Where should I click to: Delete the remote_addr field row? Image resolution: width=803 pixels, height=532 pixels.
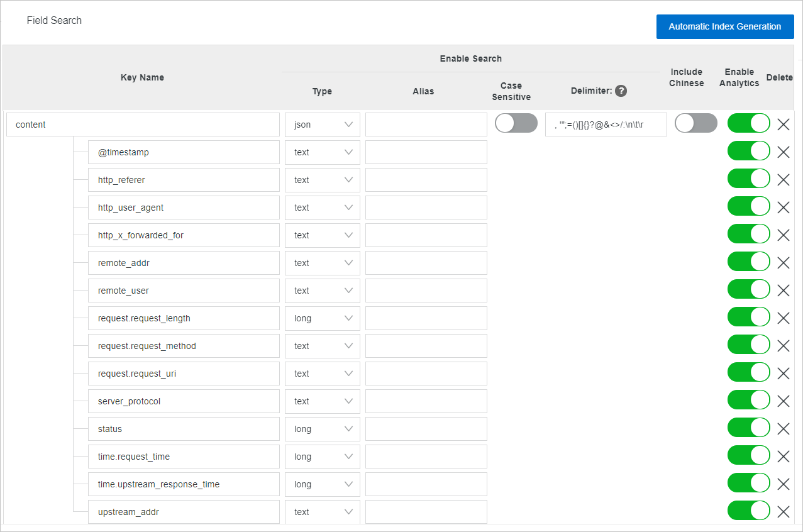[x=784, y=263]
